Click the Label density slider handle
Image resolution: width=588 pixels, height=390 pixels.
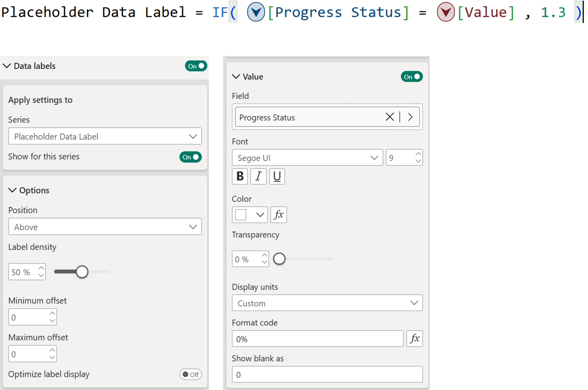coord(82,272)
